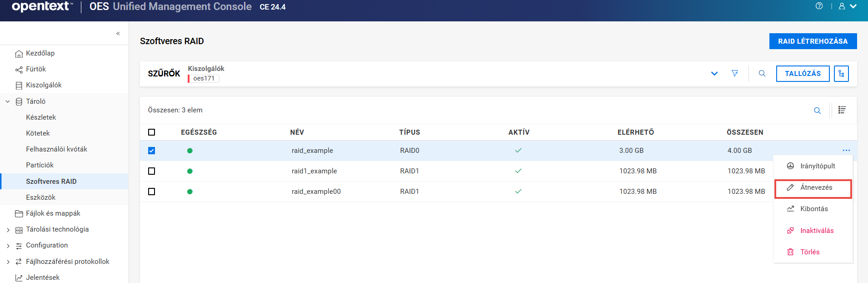Choose Törlés in the context menu
The image size is (868, 283).
tap(810, 252)
